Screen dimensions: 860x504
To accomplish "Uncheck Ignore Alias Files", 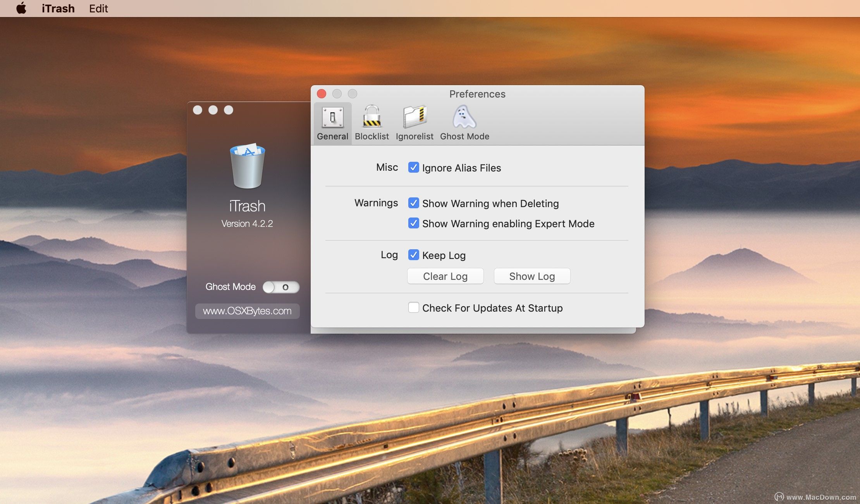I will click(413, 168).
